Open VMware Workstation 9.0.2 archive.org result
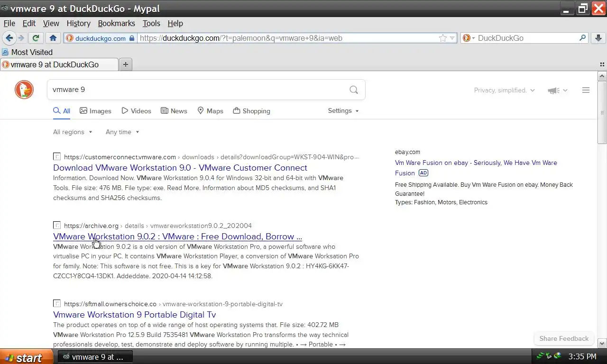This screenshot has width=607, height=364. click(x=177, y=237)
